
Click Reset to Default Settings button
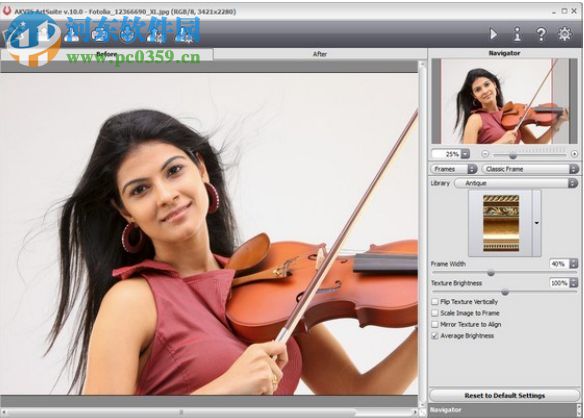504,396
